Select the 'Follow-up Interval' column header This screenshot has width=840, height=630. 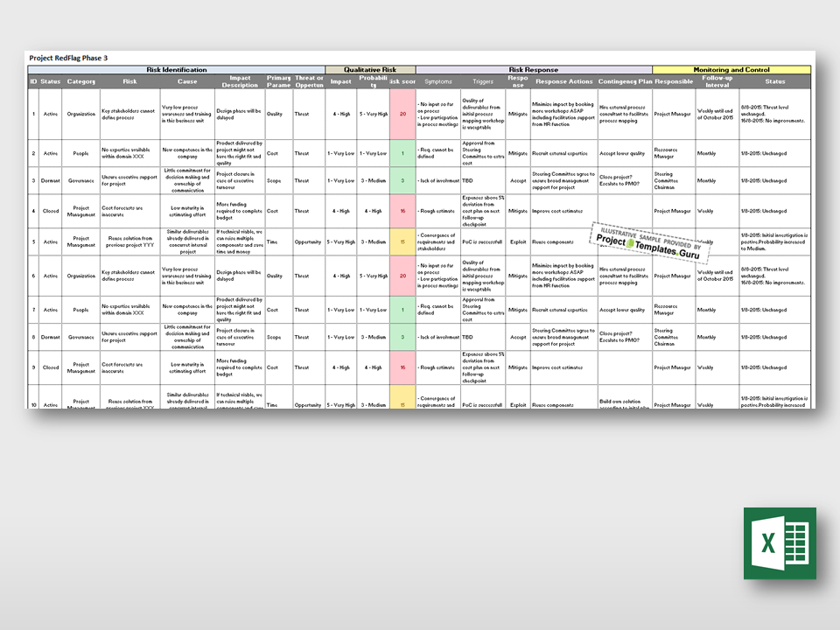click(717, 81)
